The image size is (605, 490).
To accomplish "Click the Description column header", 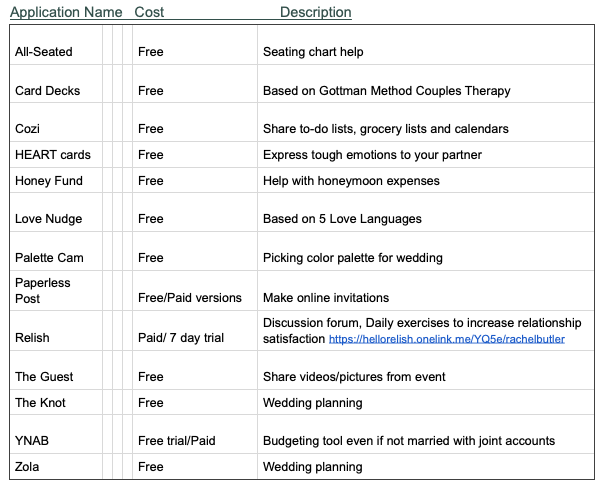I will 316,12.
